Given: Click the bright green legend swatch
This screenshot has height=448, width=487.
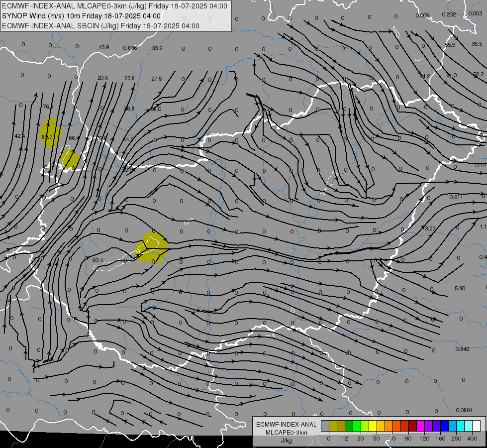Looking at the screenshot, I should pos(357,426).
